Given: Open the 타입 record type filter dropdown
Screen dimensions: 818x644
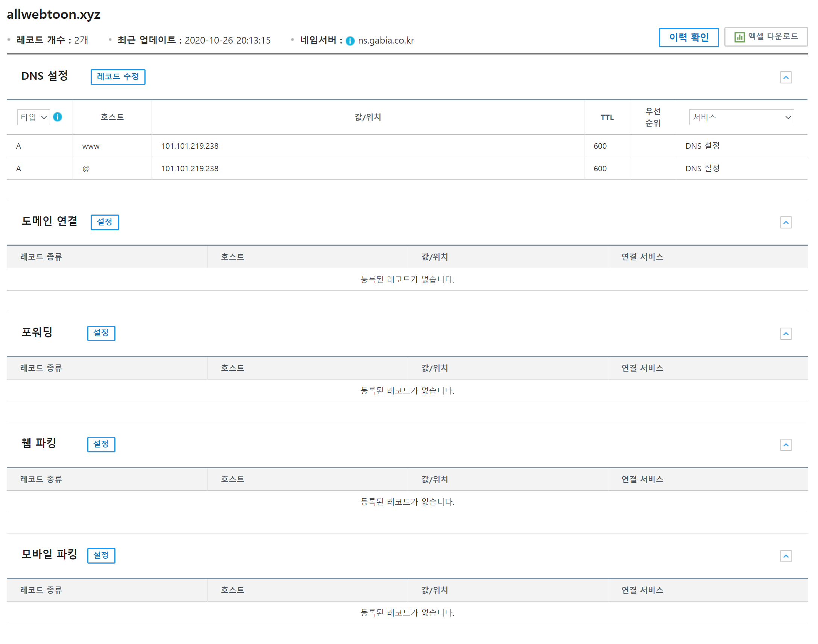Looking at the screenshot, I should coord(33,117).
